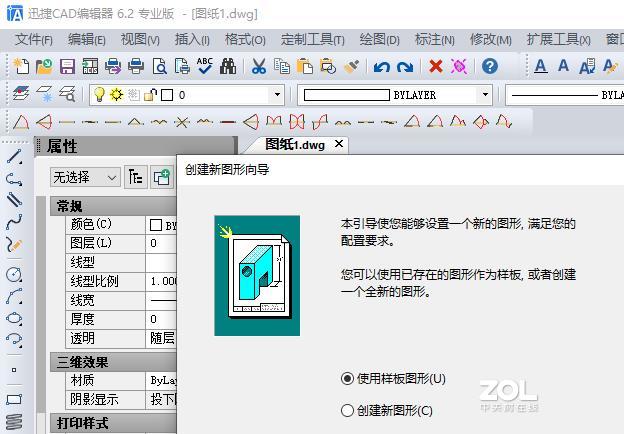Toggle layer light bulb on/off
This screenshot has width=624, height=434.
click(98, 95)
